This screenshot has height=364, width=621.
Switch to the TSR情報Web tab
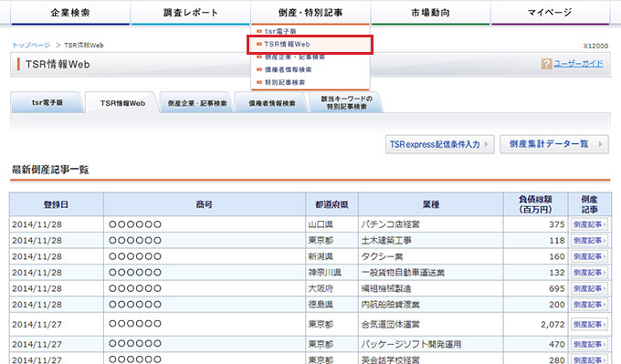[x=122, y=103]
